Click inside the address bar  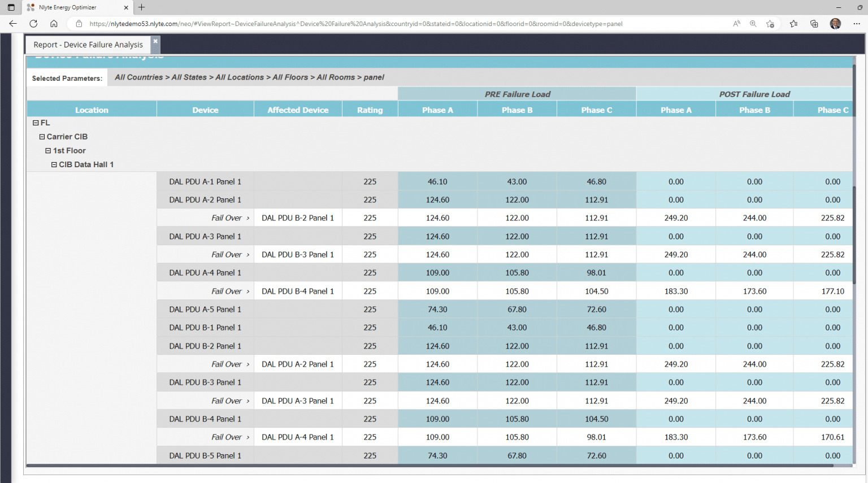[339, 24]
